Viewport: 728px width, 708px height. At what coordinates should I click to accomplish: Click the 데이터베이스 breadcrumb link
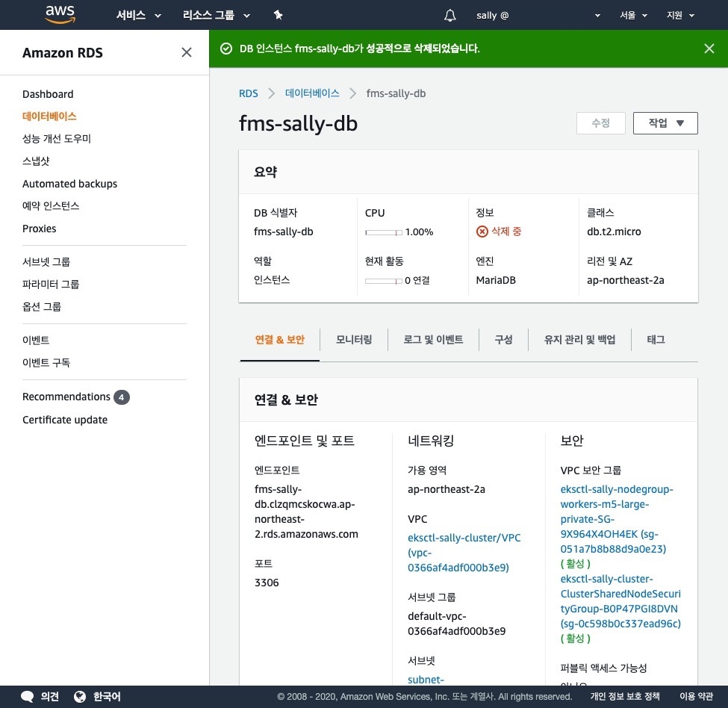(x=312, y=93)
